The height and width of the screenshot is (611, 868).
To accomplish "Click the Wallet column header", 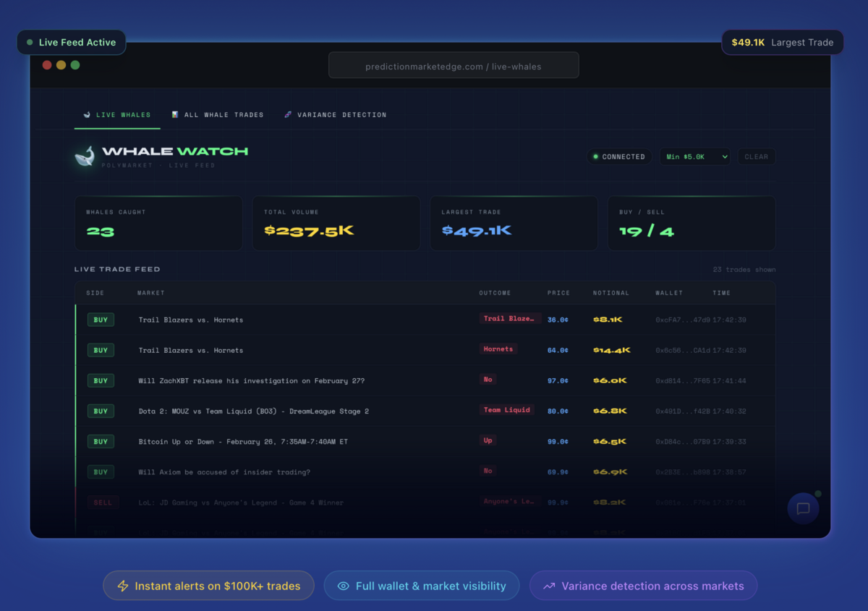I will coord(669,293).
